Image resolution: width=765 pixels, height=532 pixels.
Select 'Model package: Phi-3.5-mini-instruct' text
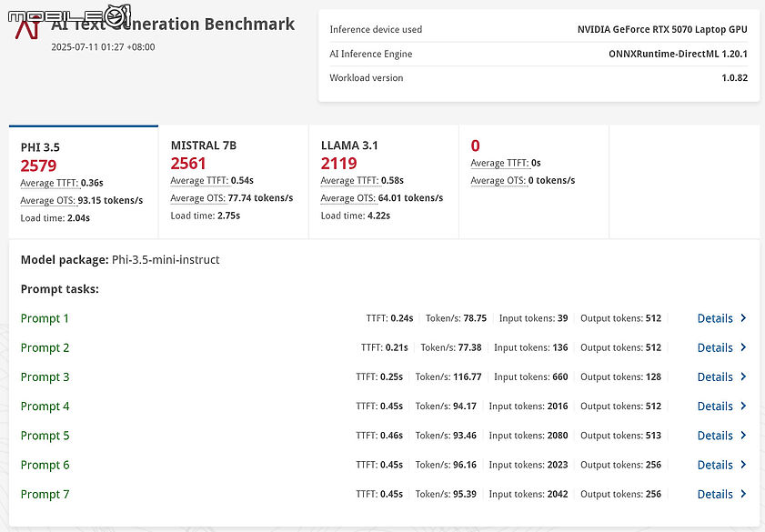click(x=120, y=260)
